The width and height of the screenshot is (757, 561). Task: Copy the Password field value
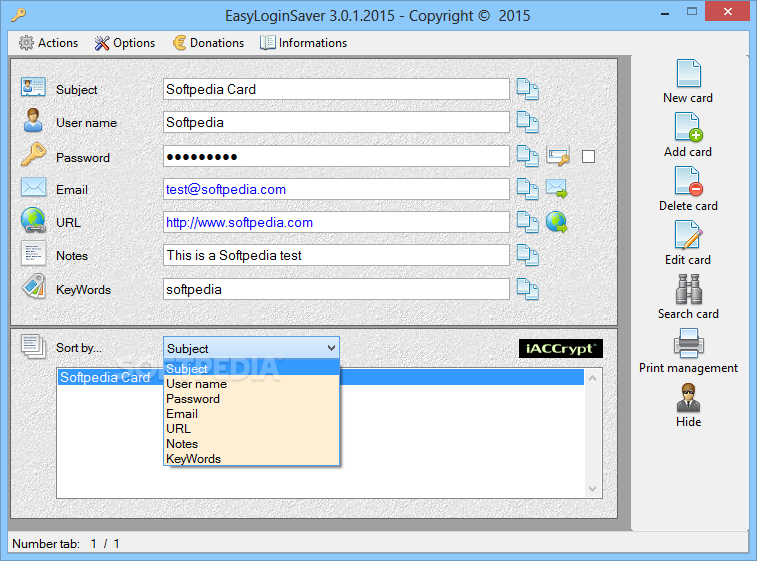[528, 156]
